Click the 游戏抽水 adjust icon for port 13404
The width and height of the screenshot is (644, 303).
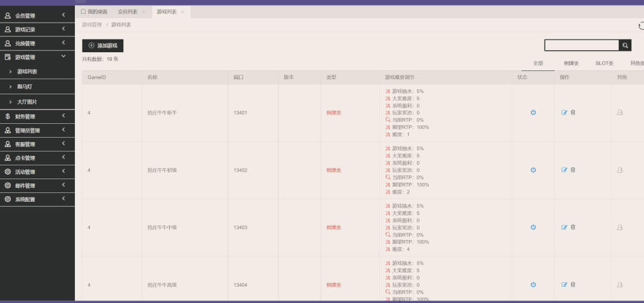(387, 263)
